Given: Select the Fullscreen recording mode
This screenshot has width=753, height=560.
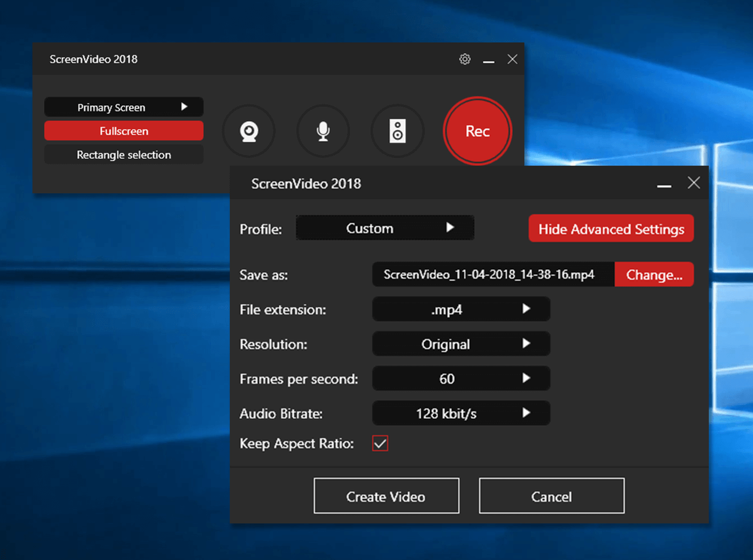Looking at the screenshot, I should pos(123,130).
